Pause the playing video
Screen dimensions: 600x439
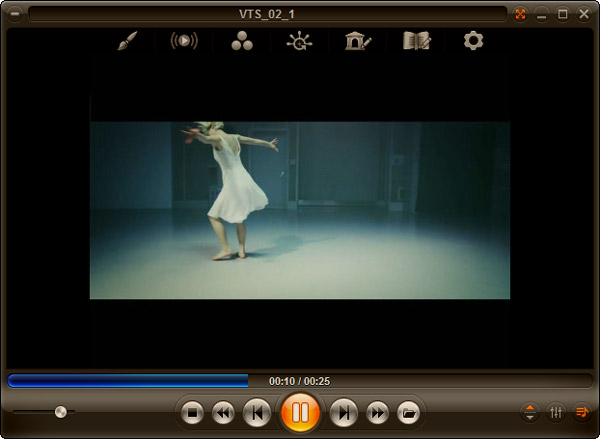click(x=300, y=413)
